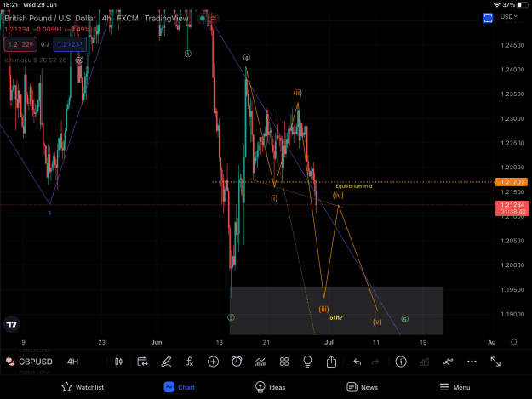Image resolution: width=532 pixels, height=399 pixels.
Task: Select the orange (i) wave label
Action: click(x=274, y=198)
